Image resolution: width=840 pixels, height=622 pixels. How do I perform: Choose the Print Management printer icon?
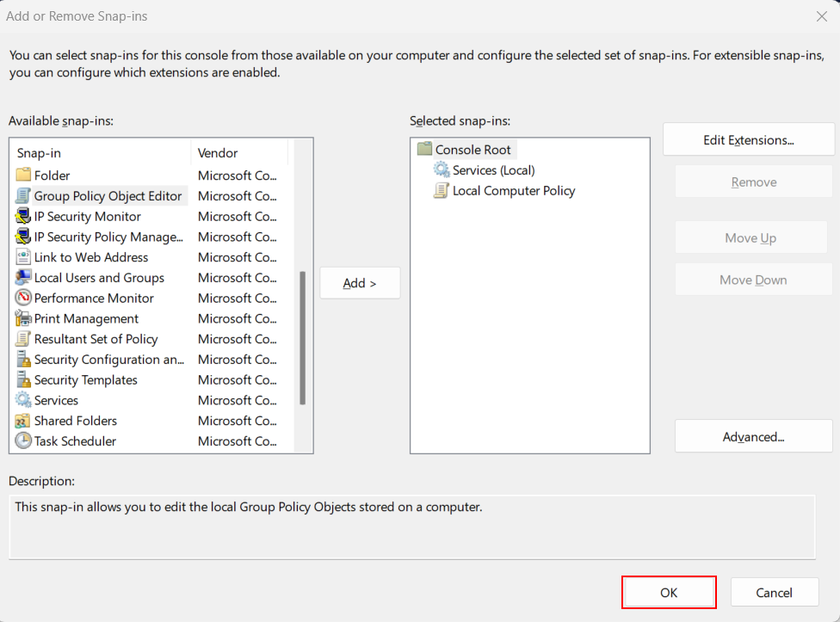tap(23, 318)
